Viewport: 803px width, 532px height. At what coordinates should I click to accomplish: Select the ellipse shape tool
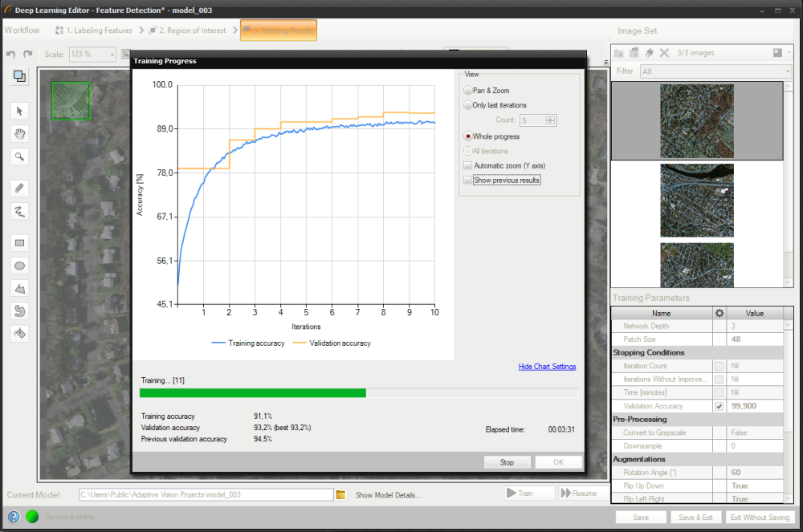coord(20,266)
